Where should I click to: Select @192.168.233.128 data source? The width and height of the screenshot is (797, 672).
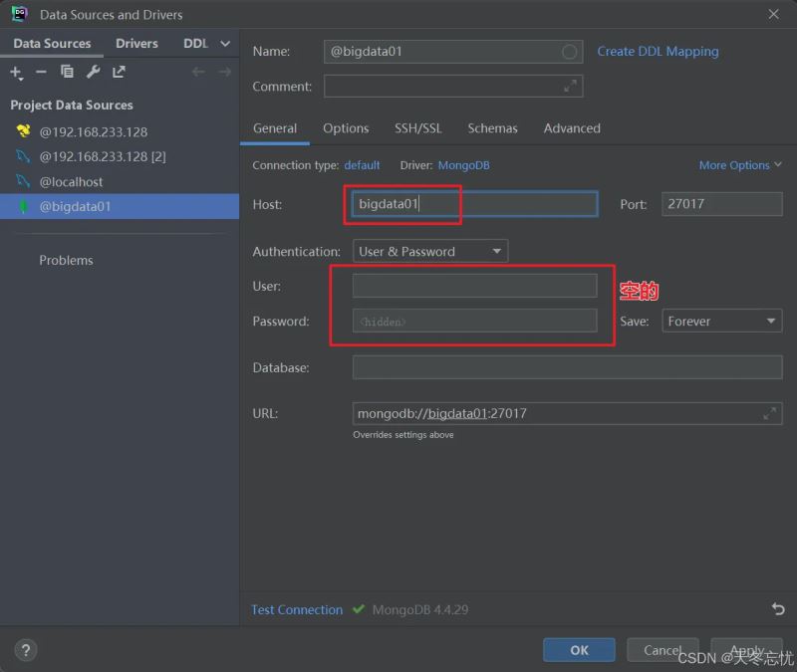pyautogui.click(x=120, y=132)
